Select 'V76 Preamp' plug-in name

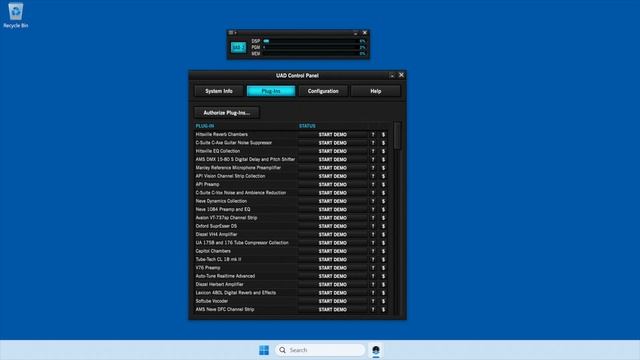click(208, 268)
